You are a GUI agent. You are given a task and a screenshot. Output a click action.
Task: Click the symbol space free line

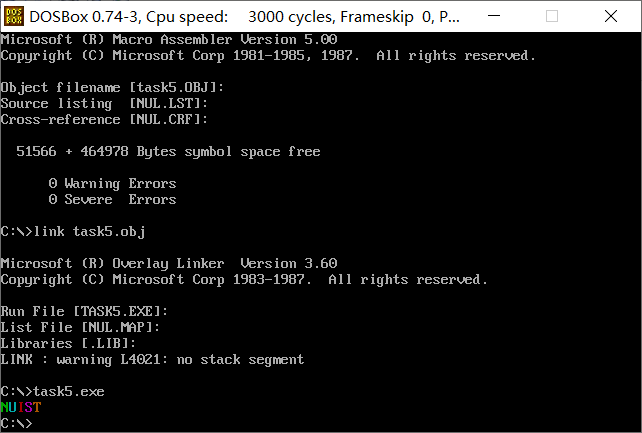[x=168, y=152]
